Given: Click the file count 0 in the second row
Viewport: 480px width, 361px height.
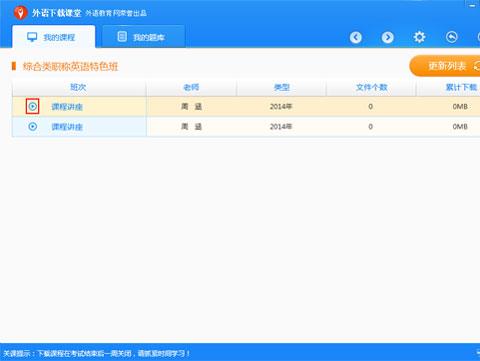Looking at the screenshot, I should (371, 127).
